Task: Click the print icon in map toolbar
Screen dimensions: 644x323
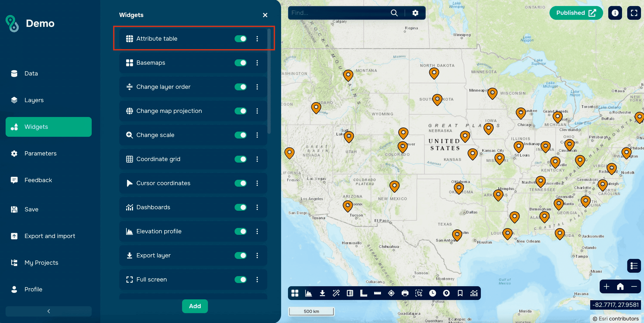Action: pyautogui.click(x=405, y=293)
